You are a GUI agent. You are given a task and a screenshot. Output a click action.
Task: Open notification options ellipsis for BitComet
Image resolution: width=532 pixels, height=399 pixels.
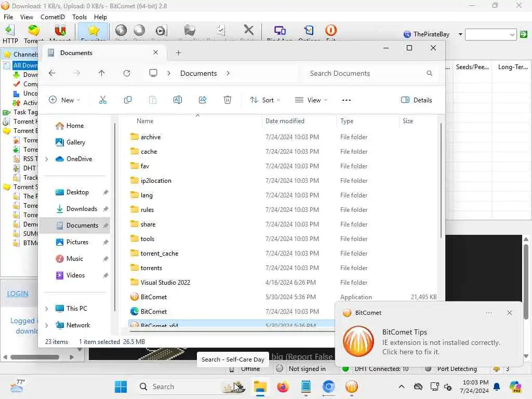[488, 312]
